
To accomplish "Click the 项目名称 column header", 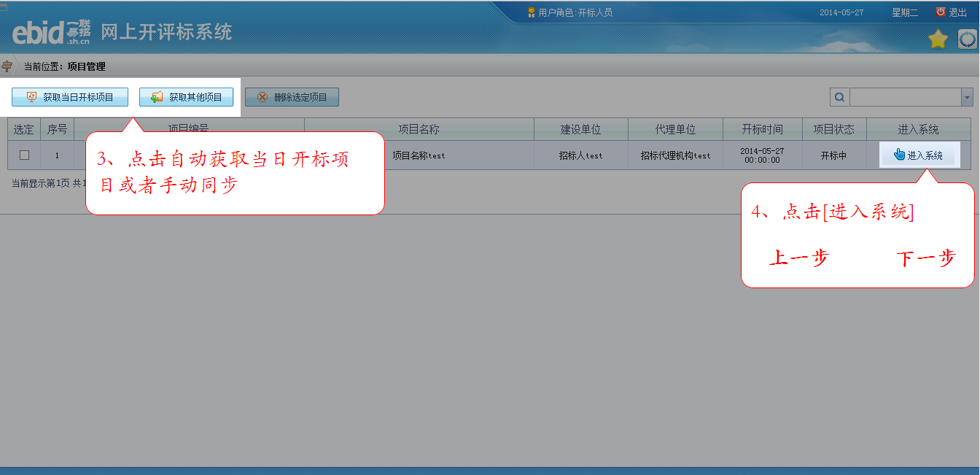I will [x=419, y=129].
